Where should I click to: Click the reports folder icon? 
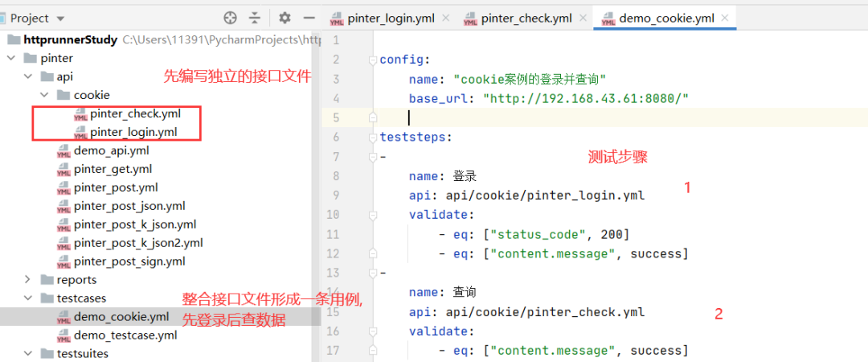[47, 279]
